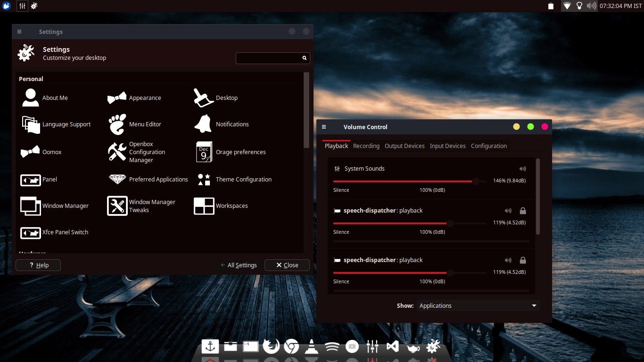This screenshot has width=644, height=362.
Task: Open Openbox Configuration Manager
Action: pyautogui.click(x=137, y=152)
